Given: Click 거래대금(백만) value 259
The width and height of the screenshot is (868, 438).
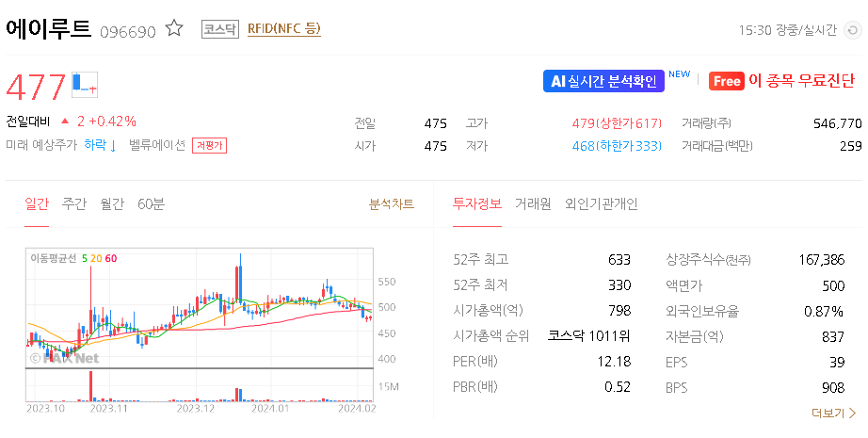Looking at the screenshot, I should (851, 146).
